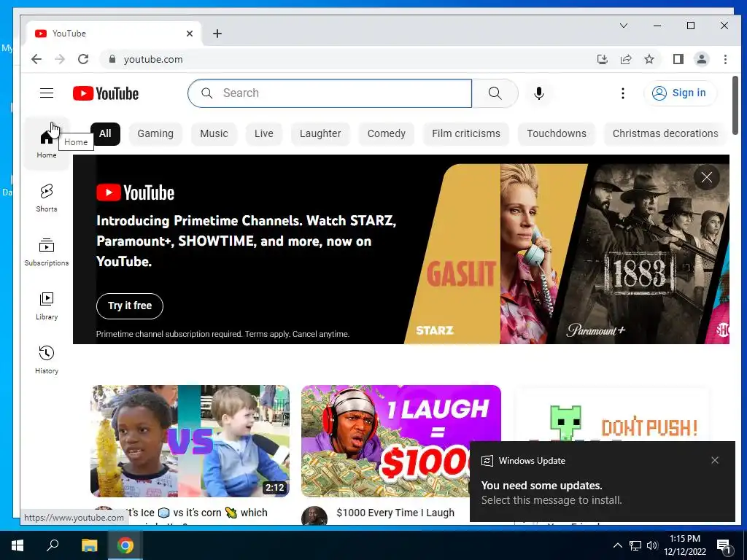Open the Chrome profile avatar

pos(701,59)
